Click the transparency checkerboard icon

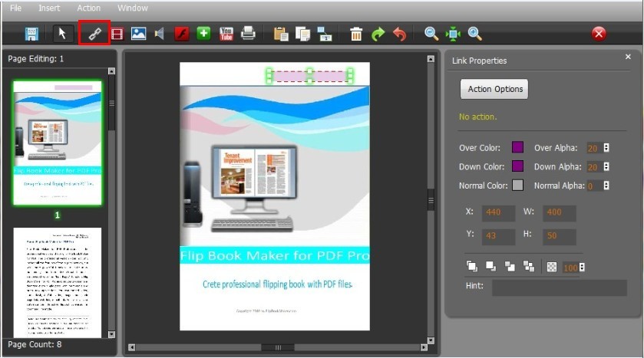click(552, 268)
